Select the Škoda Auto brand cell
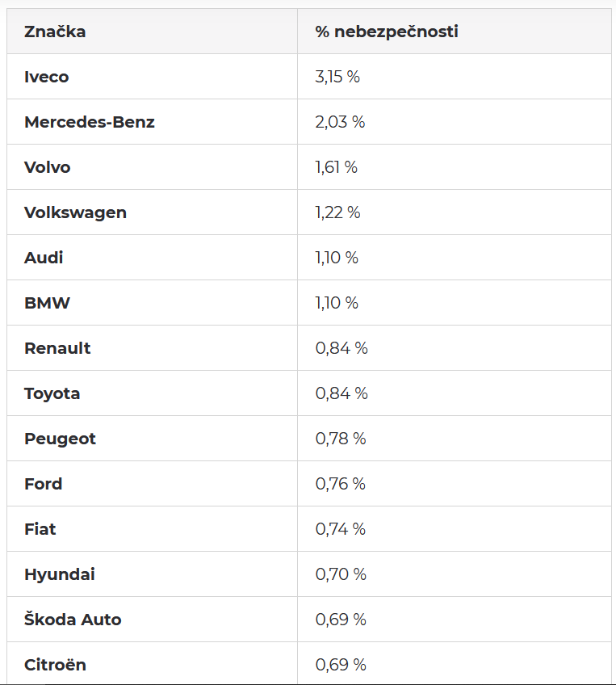The image size is (616, 685). [73, 620]
